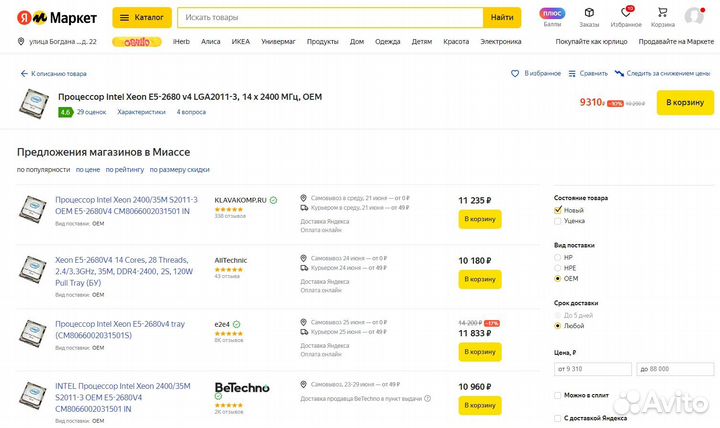Screen dimensions: 720x428
Task: Sort offers по цене
Action: click(x=88, y=169)
